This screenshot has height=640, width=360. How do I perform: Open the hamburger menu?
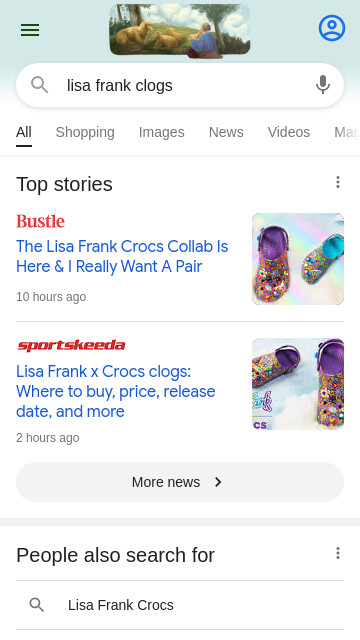30,30
